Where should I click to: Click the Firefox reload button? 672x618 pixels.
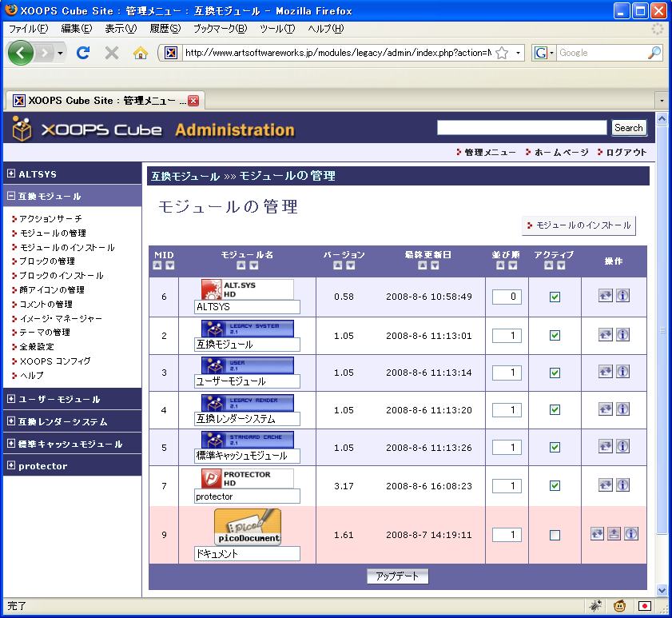coord(82,53)
